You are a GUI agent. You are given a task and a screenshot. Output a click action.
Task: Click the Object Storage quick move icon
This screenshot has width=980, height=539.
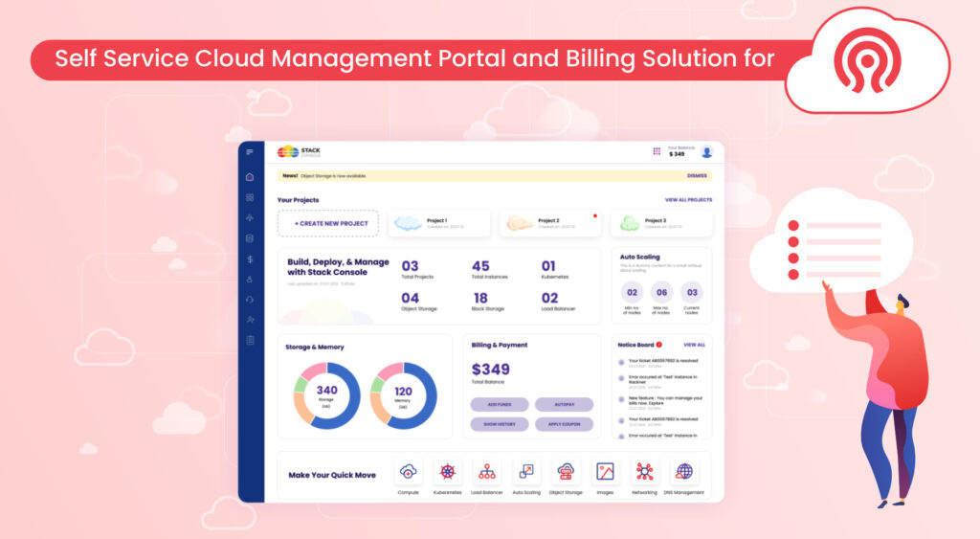566,471
